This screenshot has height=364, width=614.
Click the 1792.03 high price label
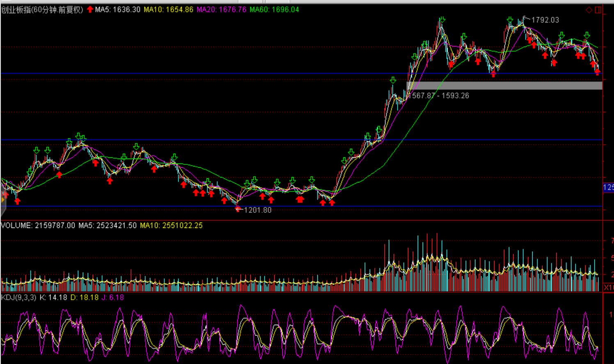[x=545, y=20]
